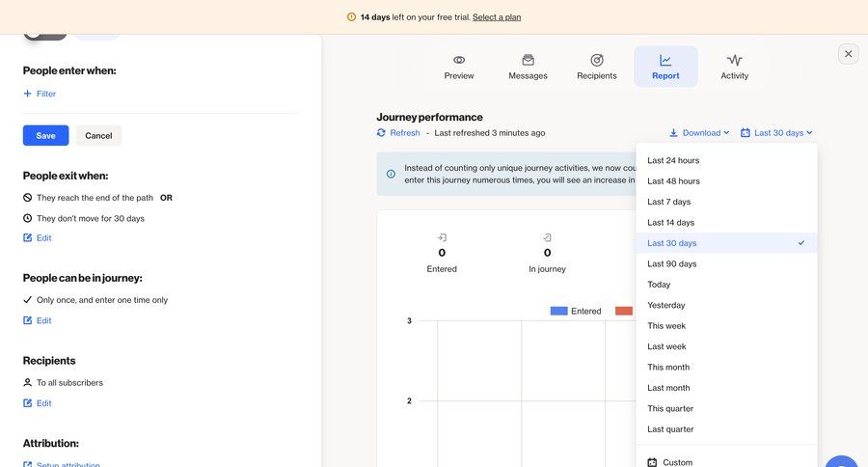
Task: Click the chart icon on Report tab
Action: pos(665,60)
